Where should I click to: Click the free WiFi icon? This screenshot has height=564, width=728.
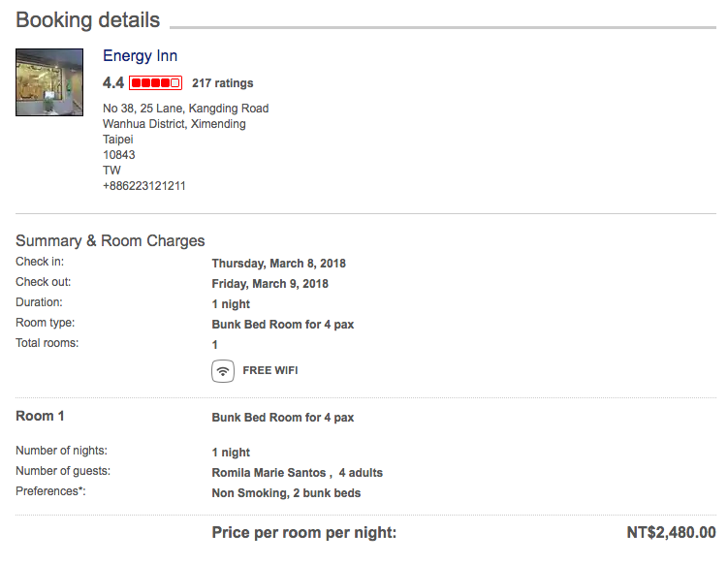click(223, 371)
